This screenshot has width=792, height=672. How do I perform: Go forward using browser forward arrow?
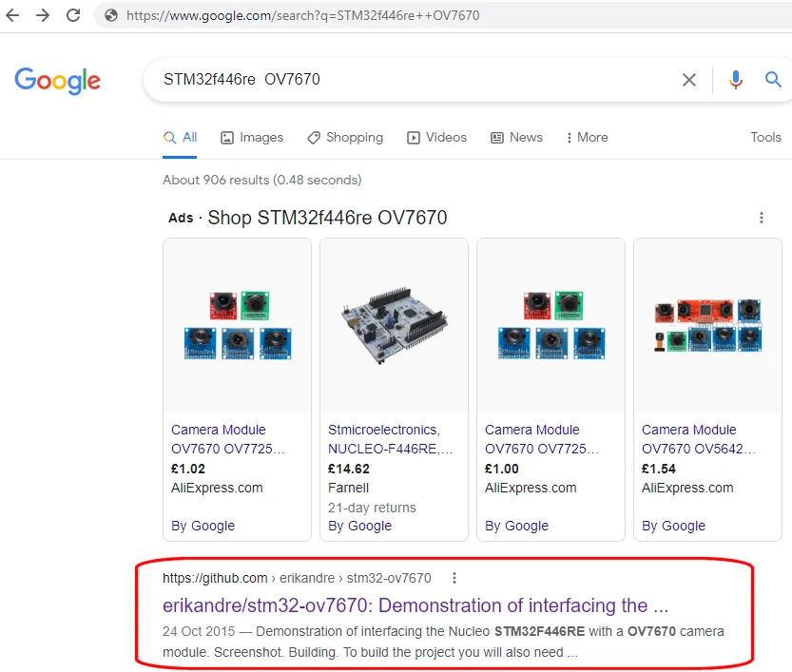(43, 15)
